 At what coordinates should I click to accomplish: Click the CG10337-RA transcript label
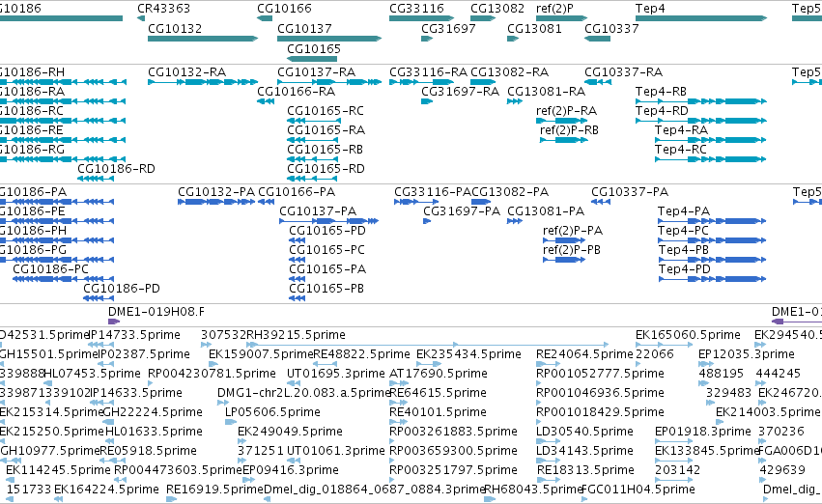623,71
